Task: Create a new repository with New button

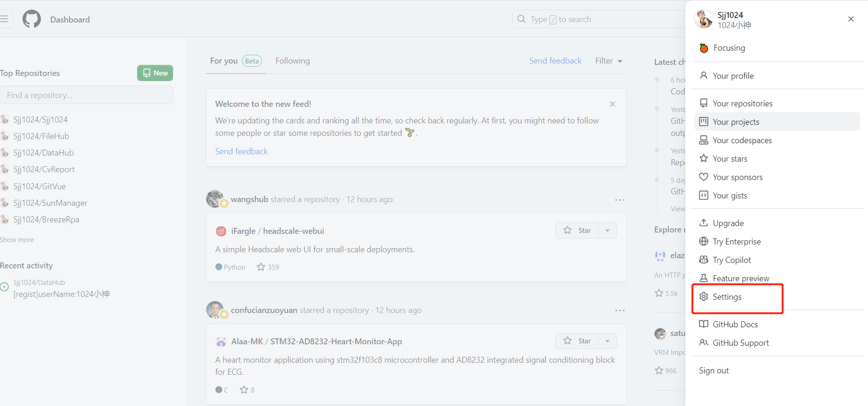Action: (x=155, y=73)
